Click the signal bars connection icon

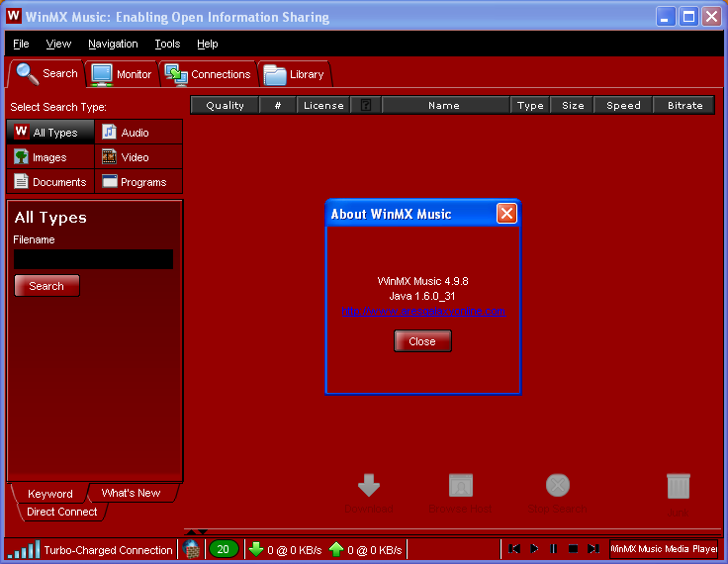pyautogui.click(x=24, y=549)
